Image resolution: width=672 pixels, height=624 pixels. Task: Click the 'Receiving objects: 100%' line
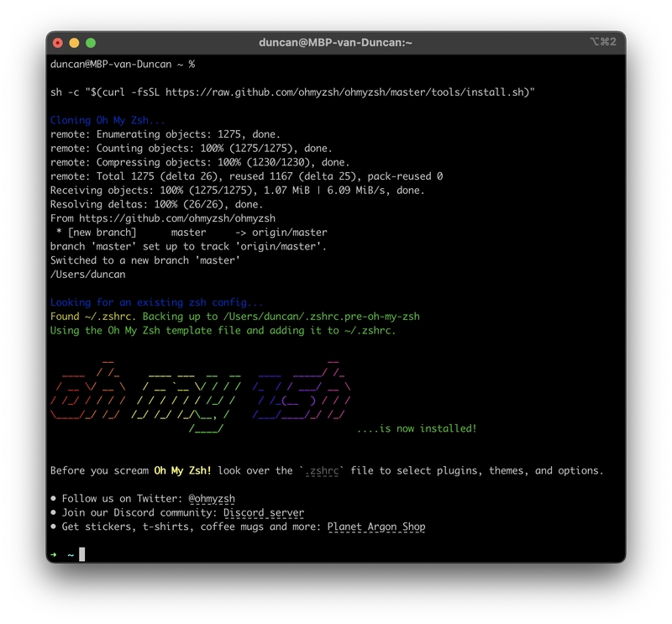[238, 191]
